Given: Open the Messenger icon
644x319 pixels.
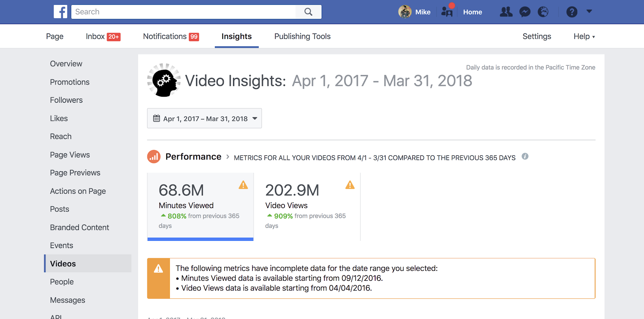Looking at the screenshot, I should (525, 12).
